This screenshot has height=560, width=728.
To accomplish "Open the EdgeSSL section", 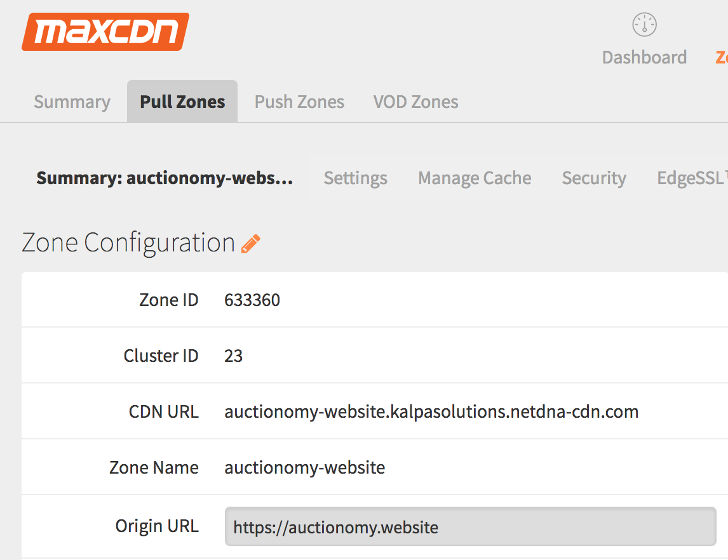I will coord(692,178).
